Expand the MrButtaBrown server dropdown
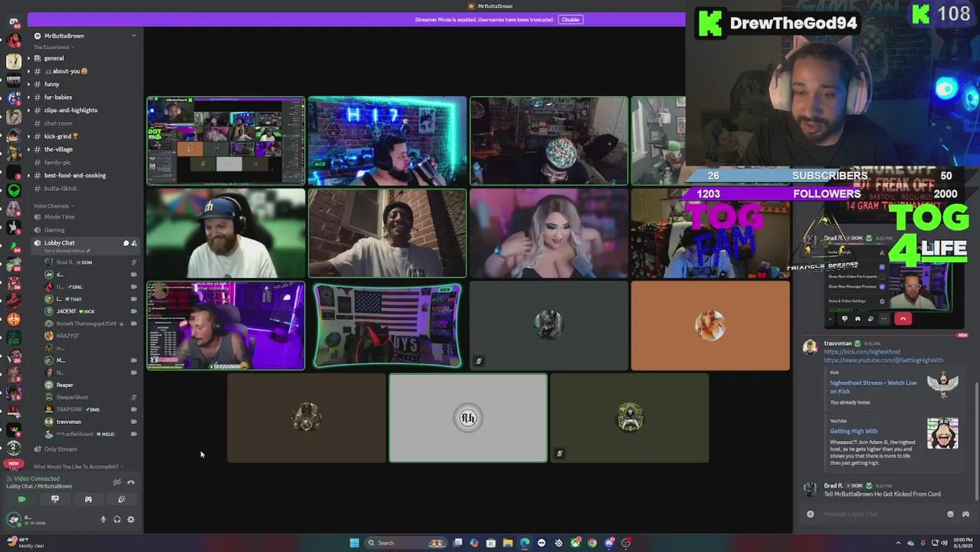Image resolution: width=980 pixels, height=552 pixels. pyautogui.click(x=133, y=36)
